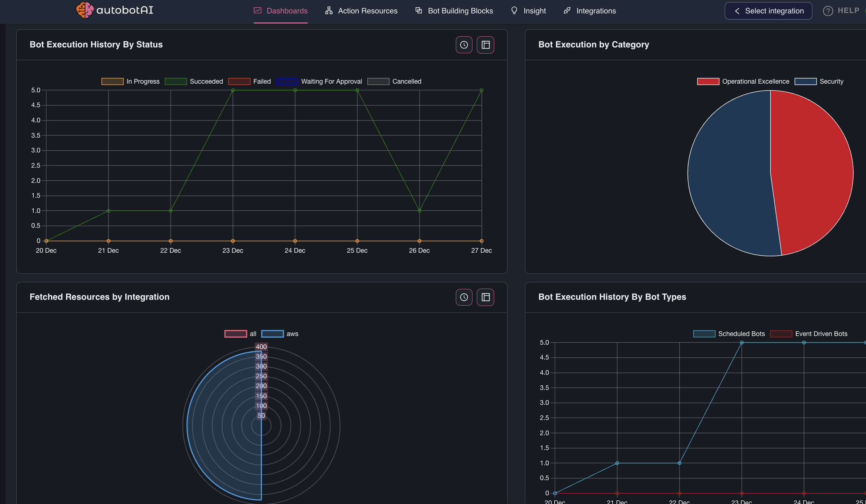Open the Select integration dropdown
Viewport: 866px width, 504px height.
768,11
